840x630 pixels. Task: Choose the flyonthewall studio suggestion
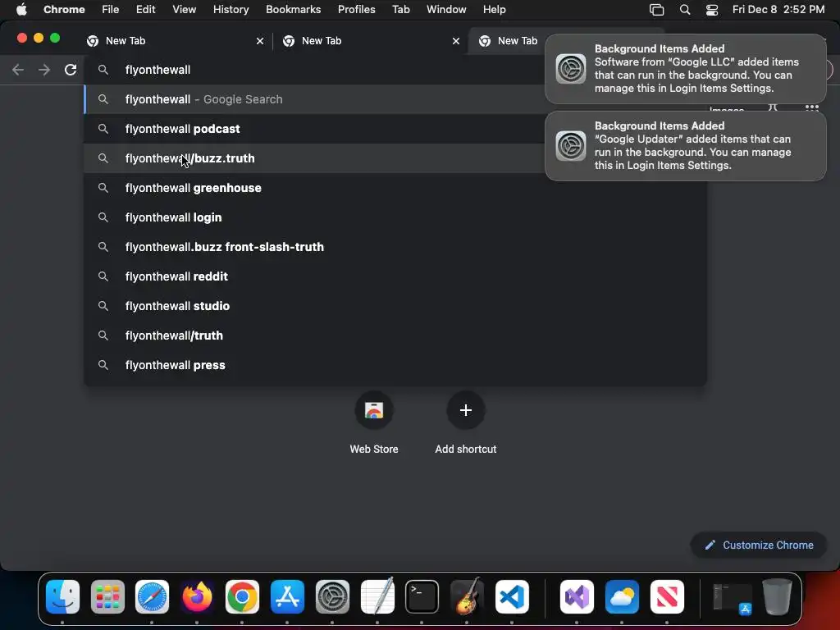[x=395, y=305]
